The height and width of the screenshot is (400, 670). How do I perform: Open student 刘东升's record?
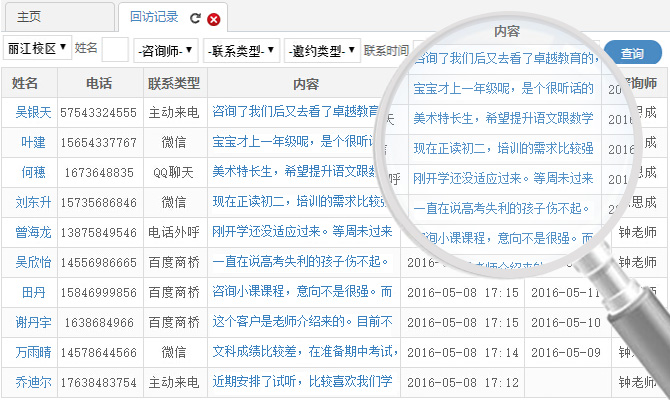point(33,202)
